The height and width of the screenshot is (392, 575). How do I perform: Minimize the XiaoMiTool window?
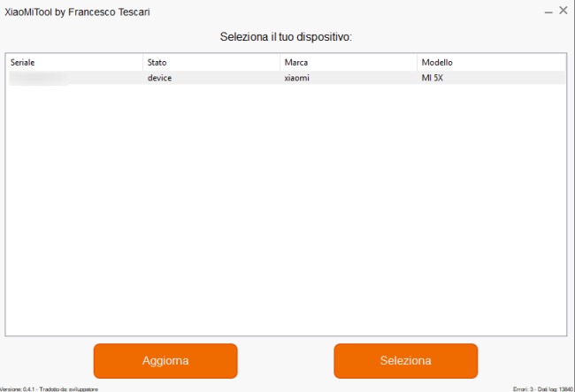[548, 12]
